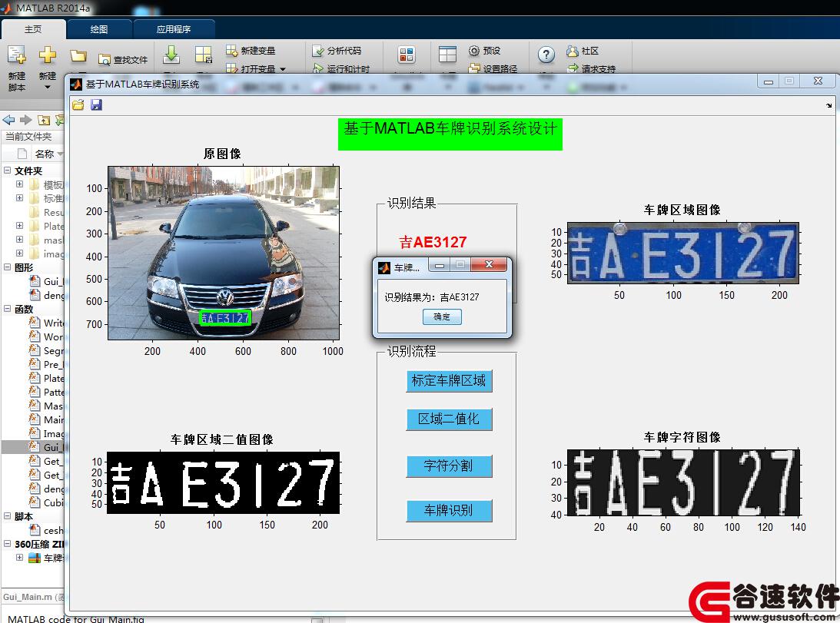This screenshot has width=840, height=623.
Task: Click the blue question mark help icon
Action: (546, 55)
